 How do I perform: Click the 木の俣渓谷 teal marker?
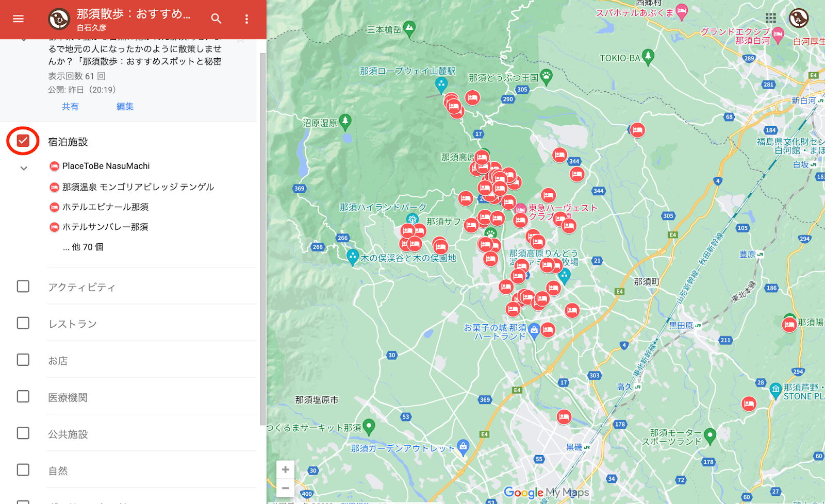pos(352,257)
